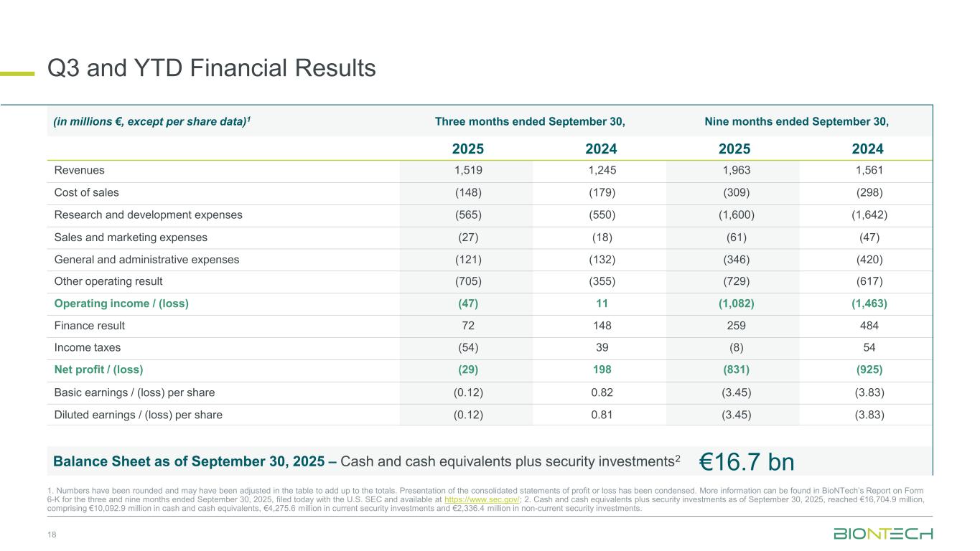
Task: Click the BioNTech logo
Action: (x=882, y=534)
